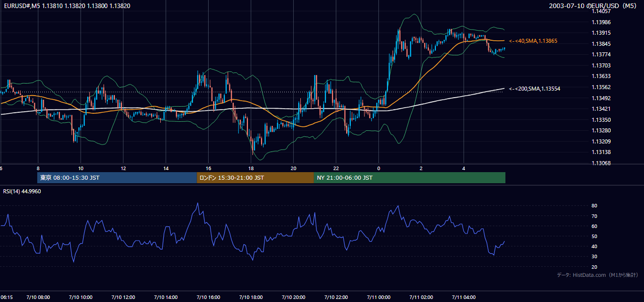Click price level 1.13209 on the axis
This screenshot has height=302, width=644.
click(602, 141)
